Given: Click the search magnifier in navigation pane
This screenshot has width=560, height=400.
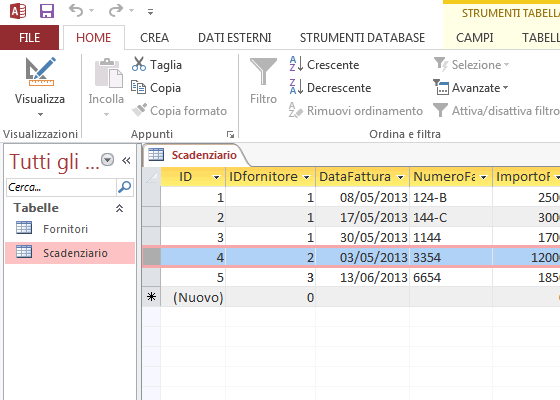Looking at the screenshot, I should click(x=125, y=187).
